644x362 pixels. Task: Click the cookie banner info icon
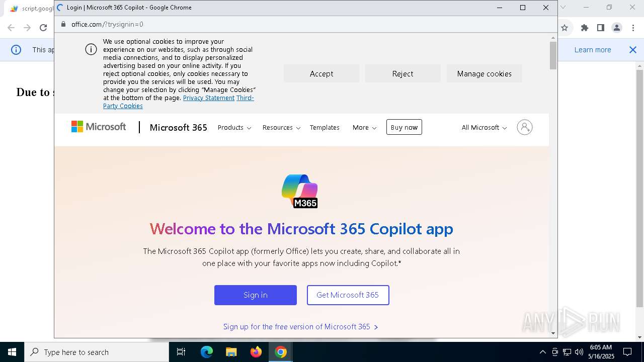click(91, 49)
